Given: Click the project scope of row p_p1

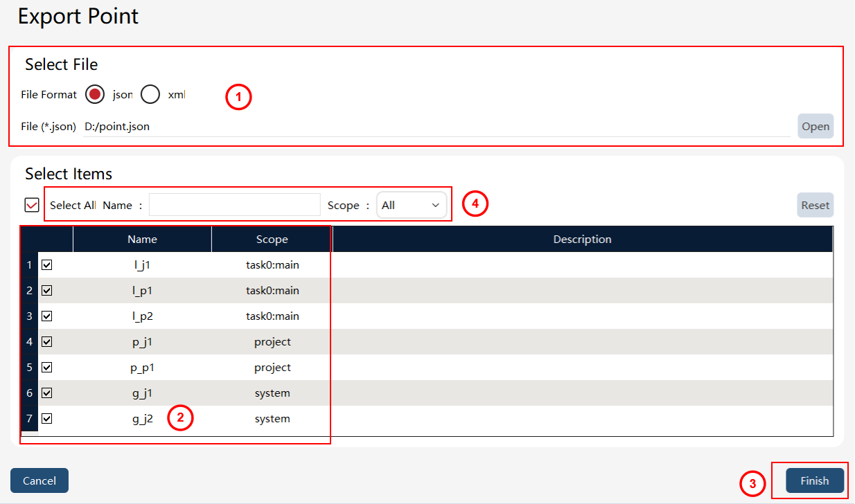Looking at the screenshot, I should pos(272,367).
